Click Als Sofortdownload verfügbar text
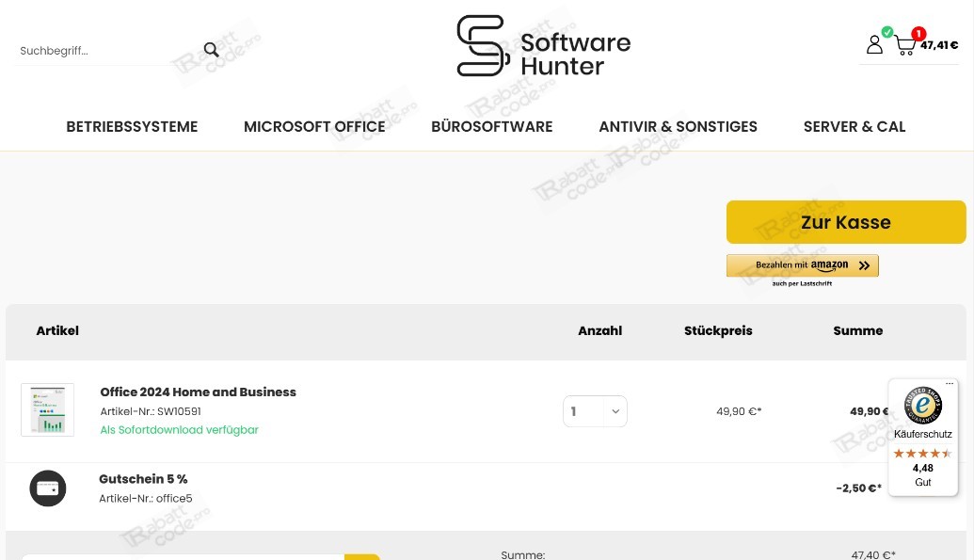 180,430
